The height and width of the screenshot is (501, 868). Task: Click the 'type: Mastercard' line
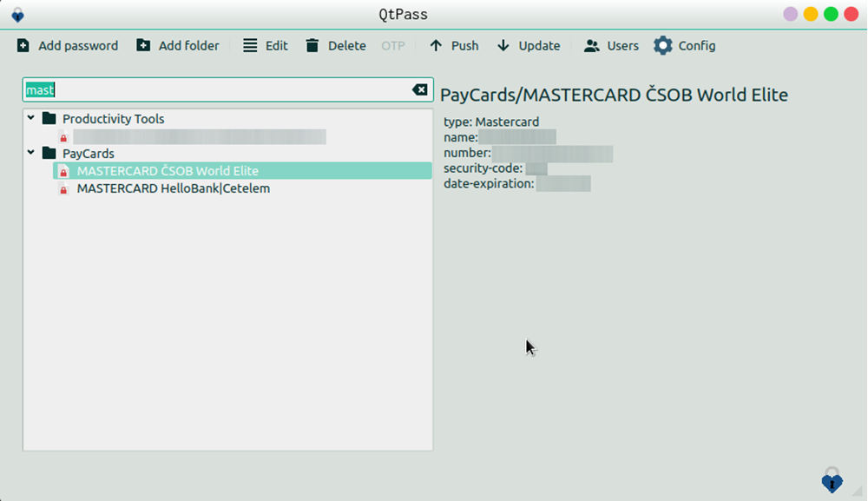[491, 122]
